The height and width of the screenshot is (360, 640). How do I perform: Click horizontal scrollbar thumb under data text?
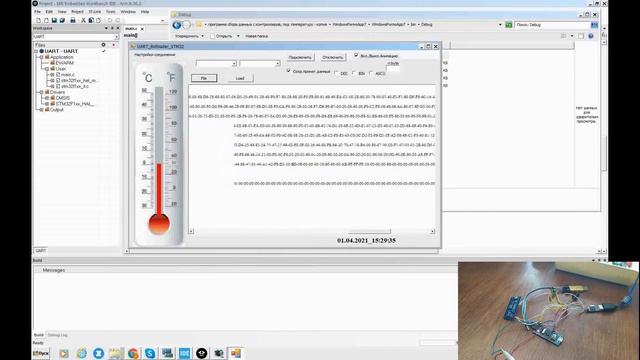(369, 231)
